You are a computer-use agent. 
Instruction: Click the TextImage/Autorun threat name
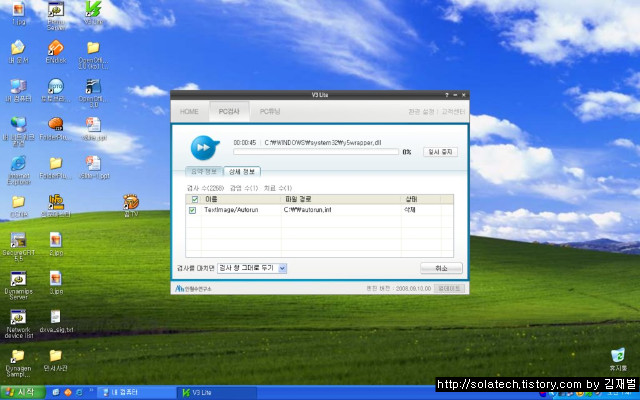click(231, 210)
